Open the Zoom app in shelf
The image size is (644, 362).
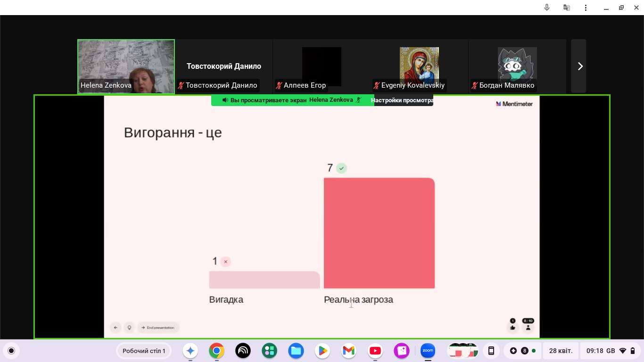point(428,351)
